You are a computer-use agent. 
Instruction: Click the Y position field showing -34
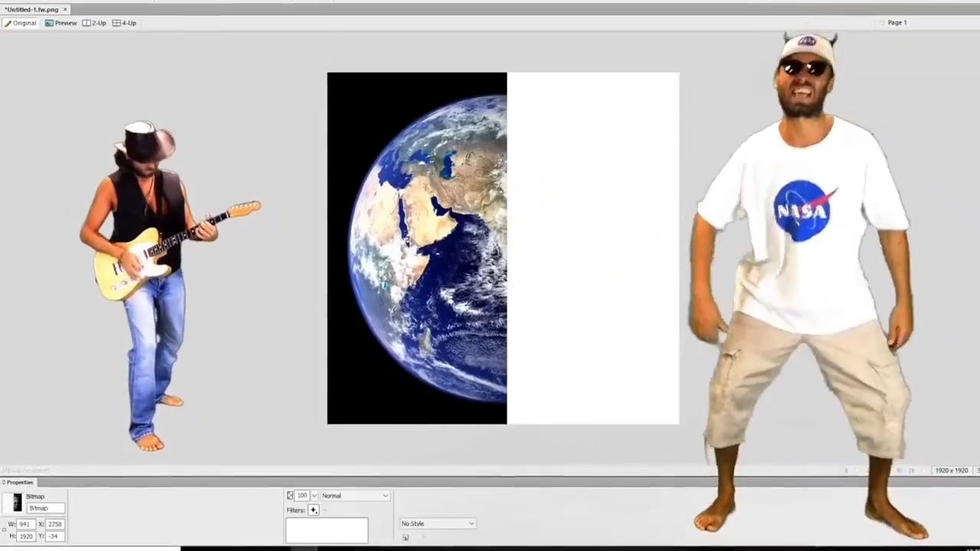pyautogui.click(x=54, y=536)
